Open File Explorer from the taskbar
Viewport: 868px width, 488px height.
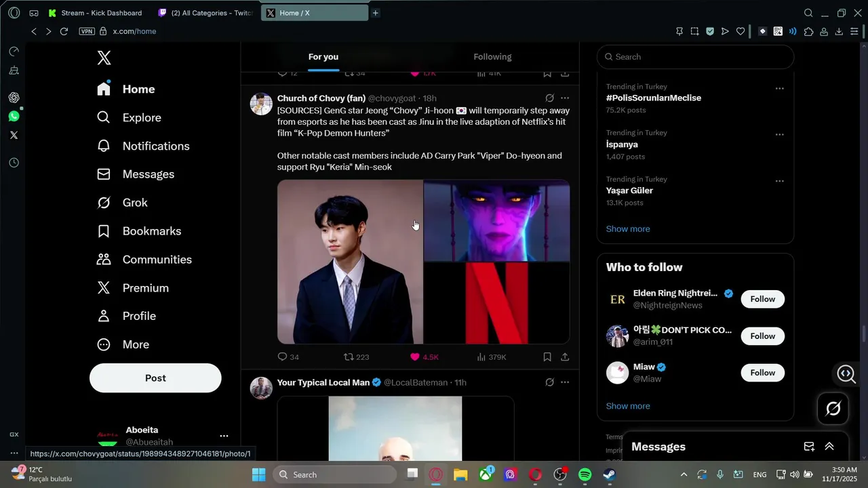[460, 474]
